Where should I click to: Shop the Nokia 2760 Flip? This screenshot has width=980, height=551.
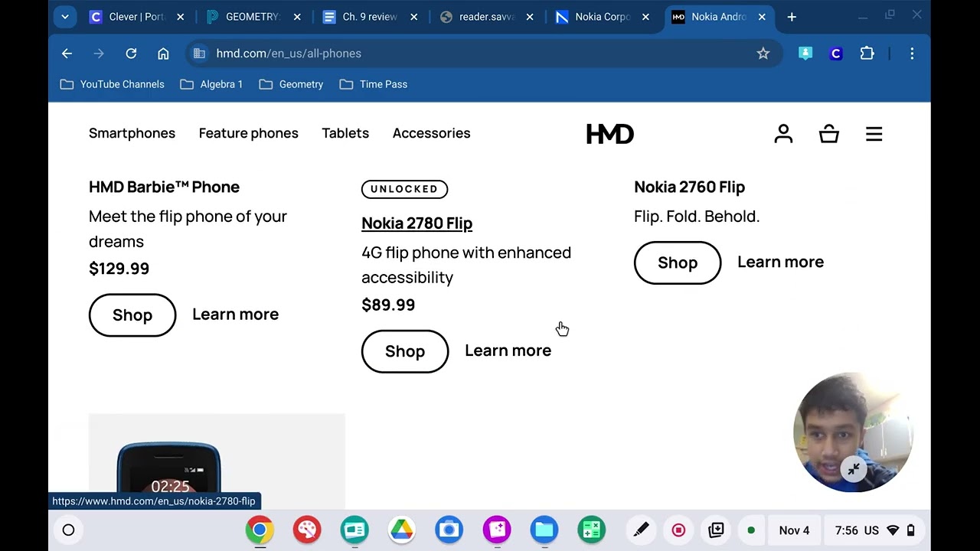pyautogui.click(x=678, y=262)
